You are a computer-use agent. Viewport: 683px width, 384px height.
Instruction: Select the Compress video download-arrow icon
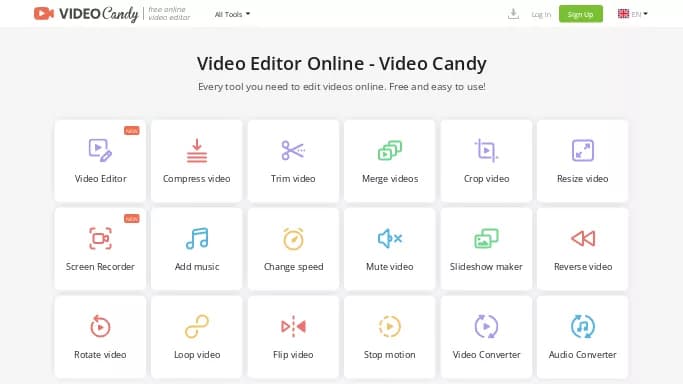[197, 150]
